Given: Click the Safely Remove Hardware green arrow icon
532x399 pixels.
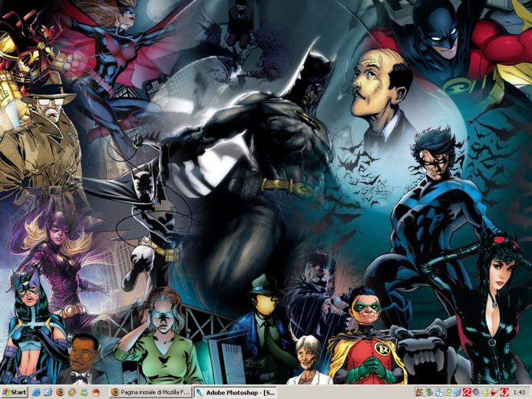Looking at the screenshot, I should [x=430, y=393].
